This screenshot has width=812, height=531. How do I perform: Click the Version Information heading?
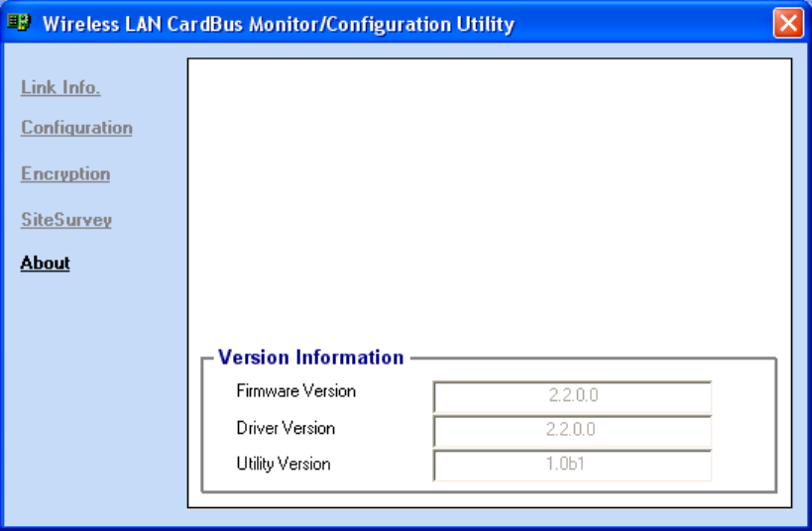click(310, 358)
